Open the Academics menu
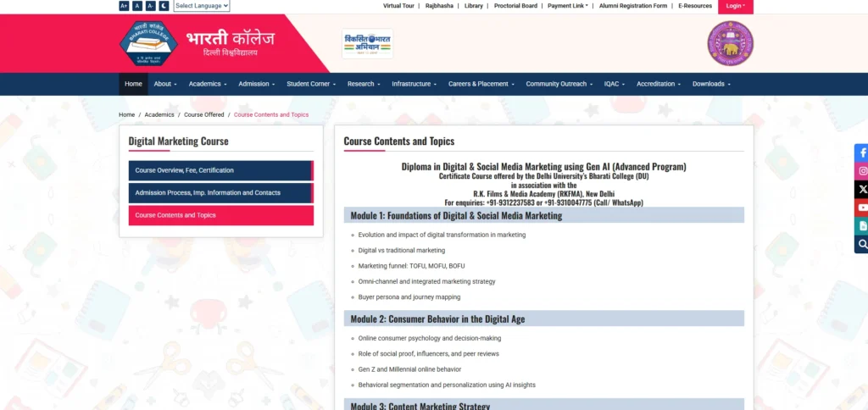 207,84
